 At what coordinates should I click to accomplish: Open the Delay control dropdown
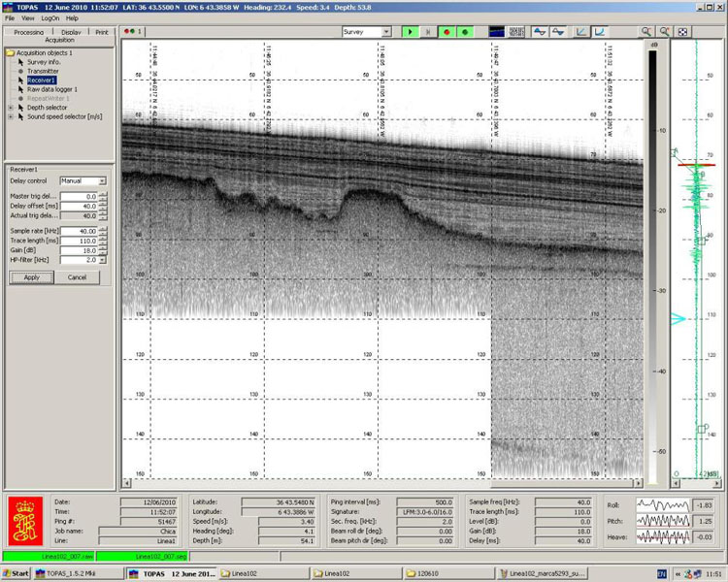102,181
